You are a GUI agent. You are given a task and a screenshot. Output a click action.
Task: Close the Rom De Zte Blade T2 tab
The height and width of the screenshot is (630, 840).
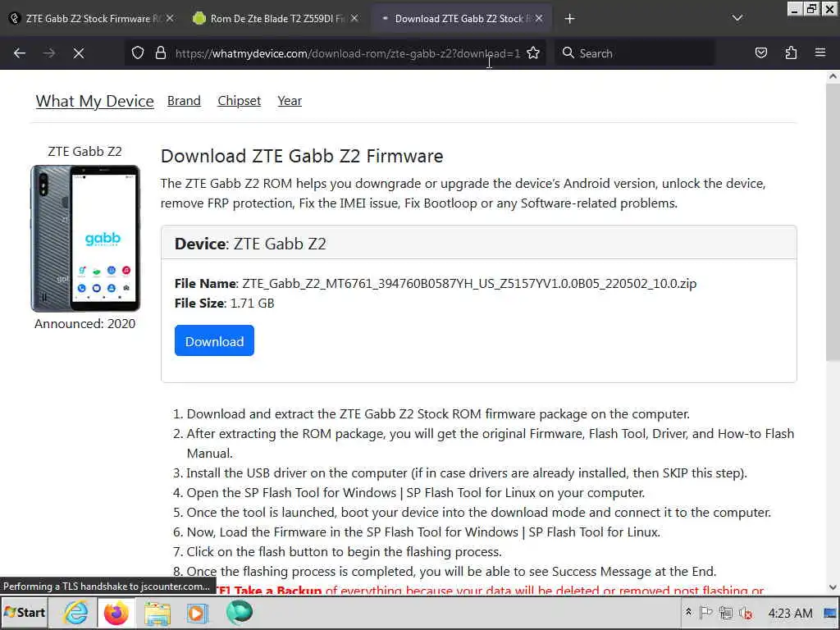pyautogui.click(x=354, y=18)
